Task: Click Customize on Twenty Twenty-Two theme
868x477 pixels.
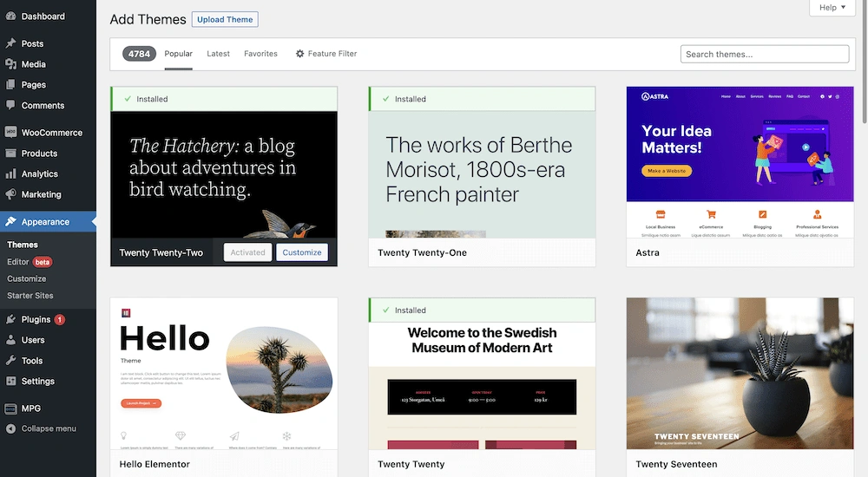Action: click(302, 252)
